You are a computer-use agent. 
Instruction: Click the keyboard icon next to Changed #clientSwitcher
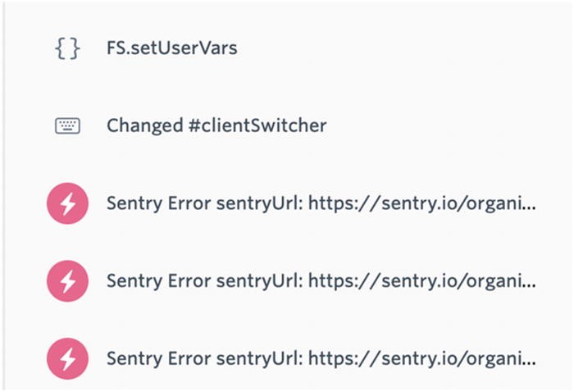(67, 126)
